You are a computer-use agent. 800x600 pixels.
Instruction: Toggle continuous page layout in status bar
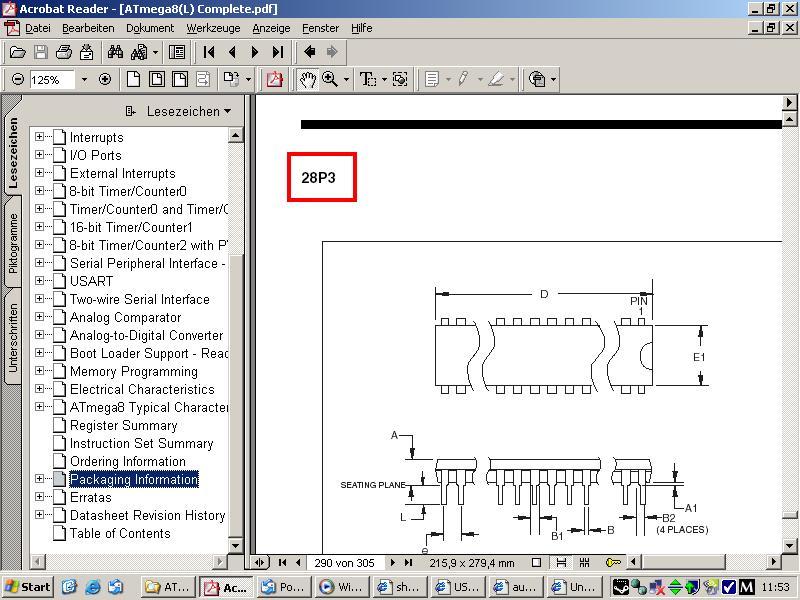(x=559, y=563)
